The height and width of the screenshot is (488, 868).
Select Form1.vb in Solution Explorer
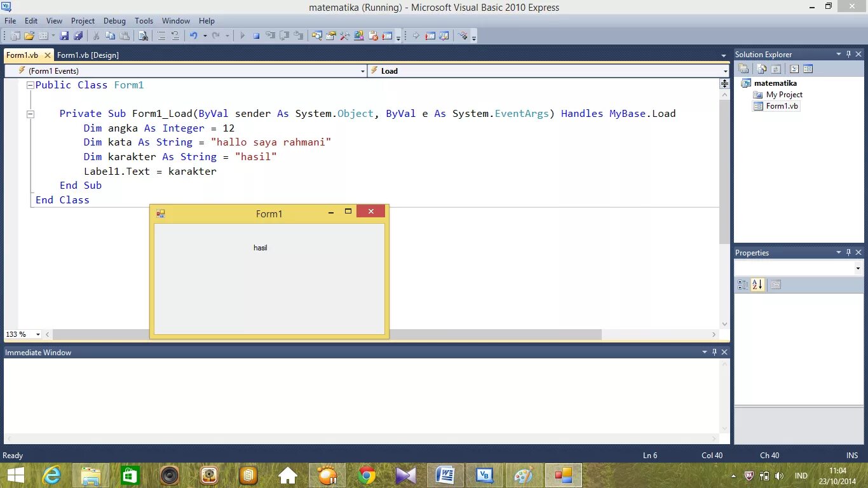click(782, 106)
